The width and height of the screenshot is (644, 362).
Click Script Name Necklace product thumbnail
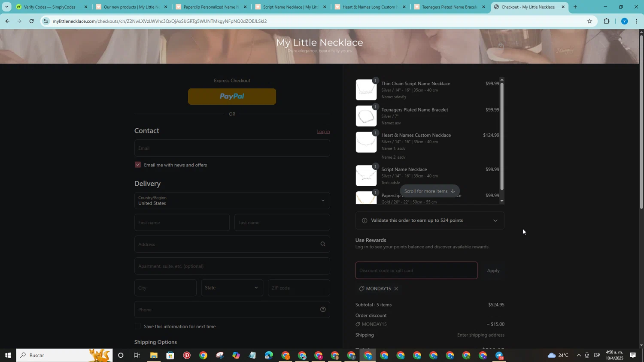point(366,176)
